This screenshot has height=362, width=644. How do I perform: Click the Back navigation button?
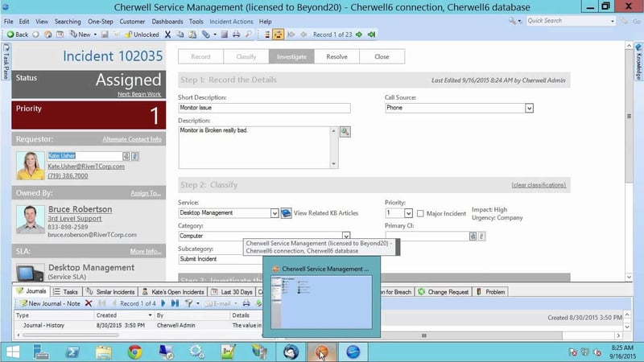click(x=17, y=35)
